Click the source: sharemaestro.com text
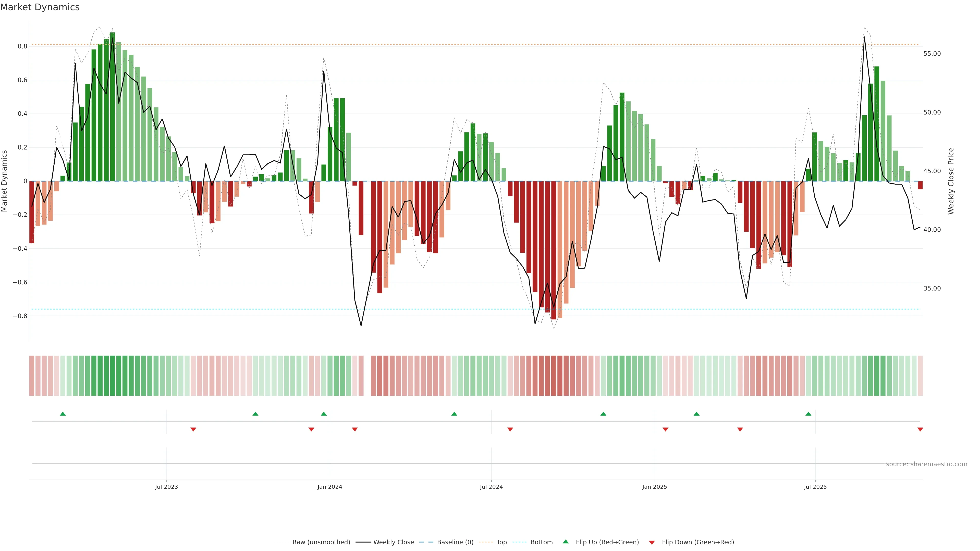 [926, 464]
